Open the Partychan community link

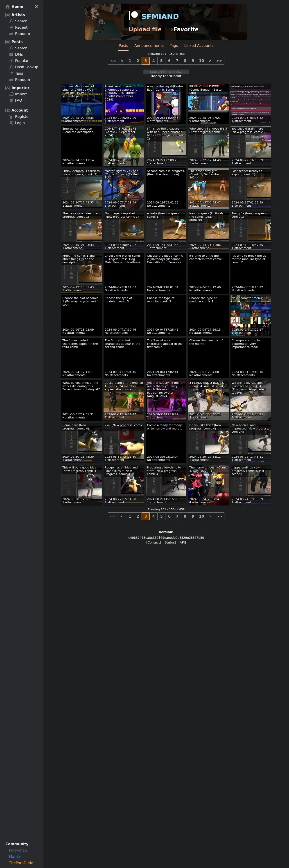pyautogui.click(x=18, y=850)
